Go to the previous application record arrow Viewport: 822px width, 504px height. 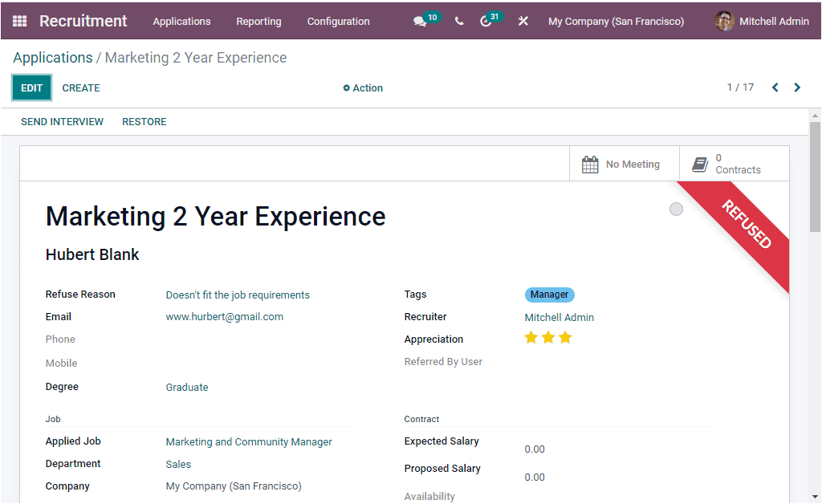point(775,87)
